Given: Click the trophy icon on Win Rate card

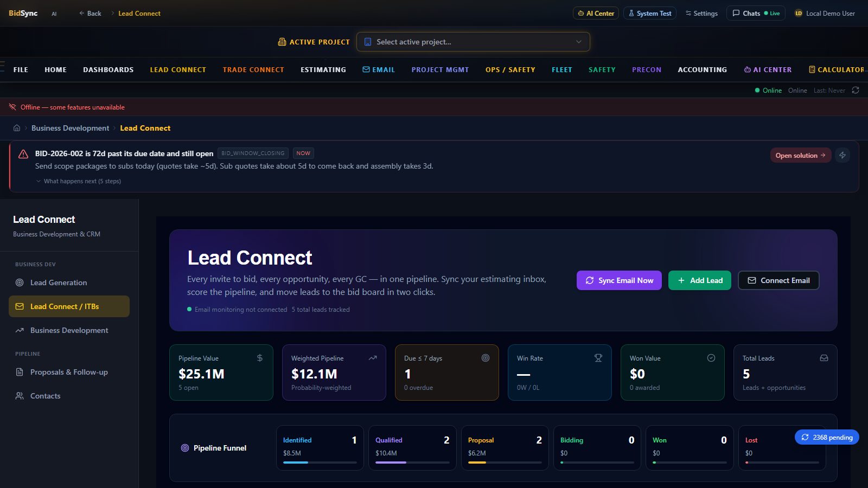Looking at the screenshot, I should (x=598, y=358).
